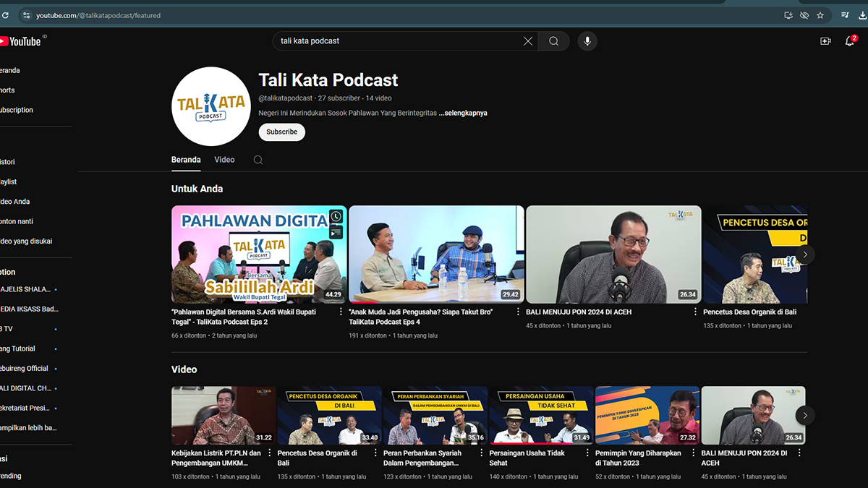Expand description via "...selengkapnya"
The width and height of the screenshot is (868, 488).
pos(463,113)
